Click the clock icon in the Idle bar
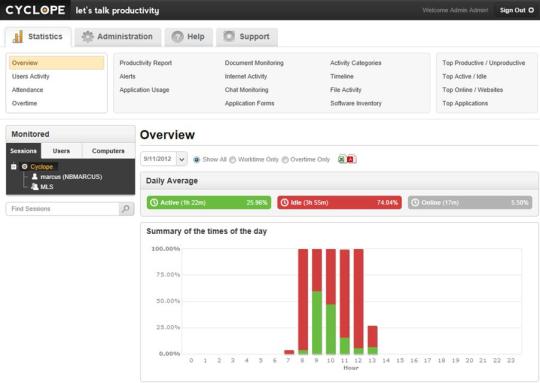 coord(284,203)
